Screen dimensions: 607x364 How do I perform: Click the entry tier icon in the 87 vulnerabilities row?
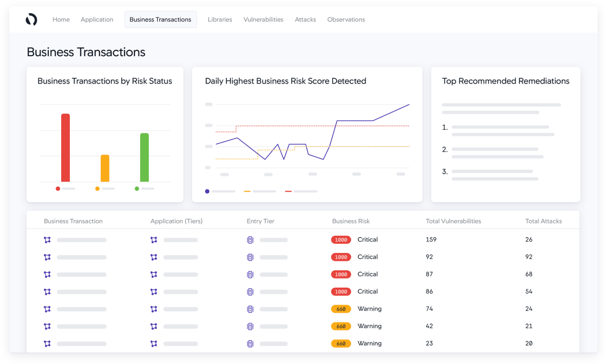point(250,274)
